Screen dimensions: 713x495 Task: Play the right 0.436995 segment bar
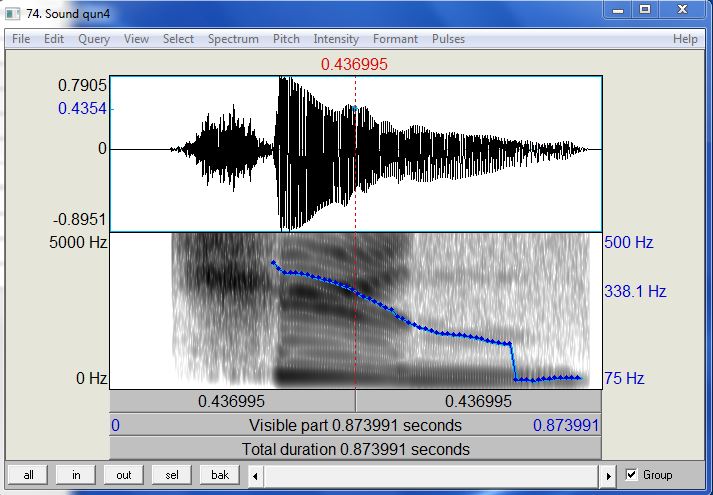tap(478, 401)
